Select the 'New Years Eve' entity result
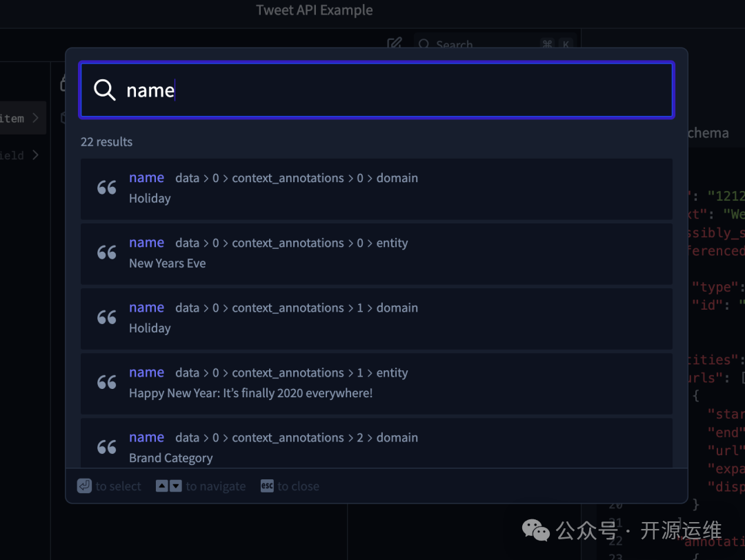This screenshot has height=560, width=745. coord(377,254)
